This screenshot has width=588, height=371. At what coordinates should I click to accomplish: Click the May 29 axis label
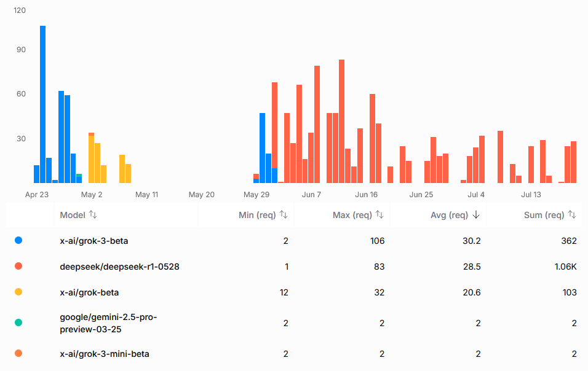pos(256,195)
